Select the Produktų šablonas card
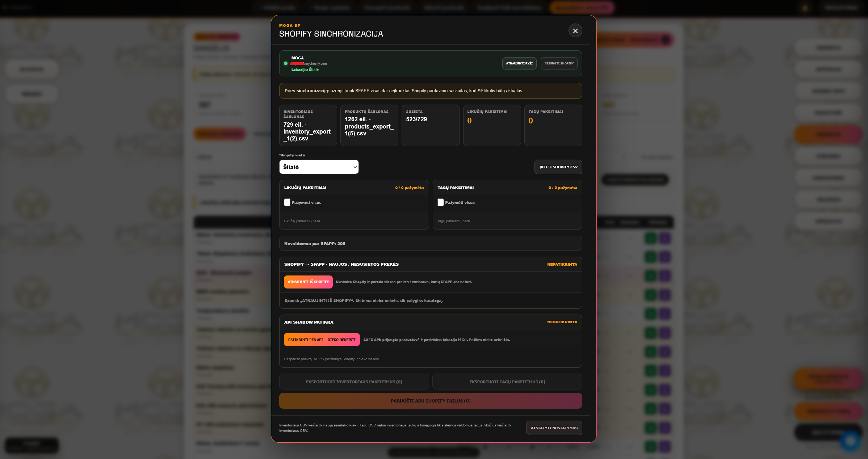This screenshot has height=459, width=868. pos(369,125)
